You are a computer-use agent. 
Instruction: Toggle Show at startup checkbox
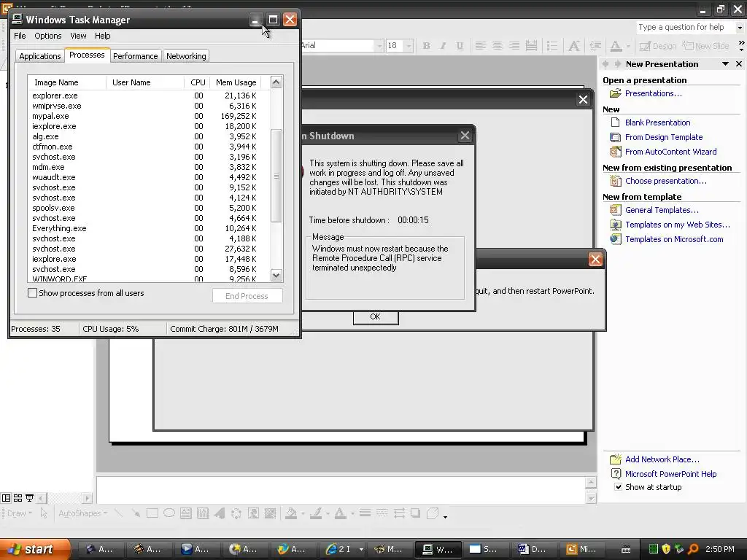pos(618,486)
